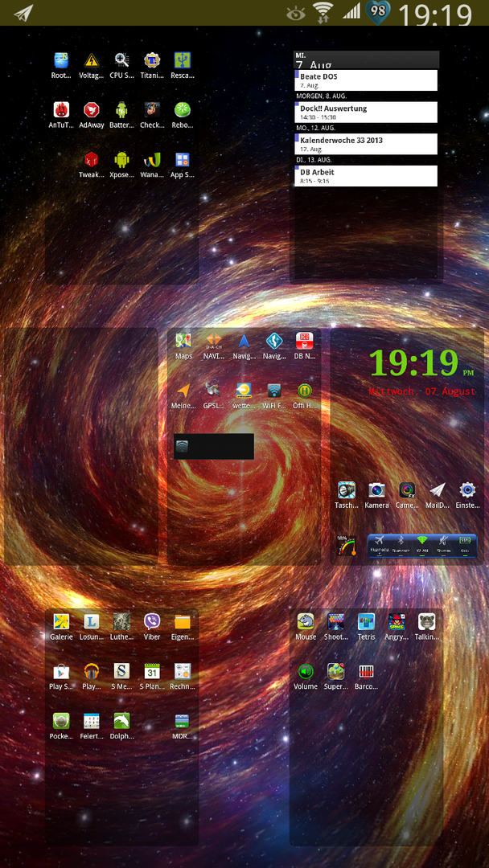Screen dimensions: 489x868
Task: Open the Taschenlampe flashlight app
Action: pyautogui.click(x=347, y=490)
